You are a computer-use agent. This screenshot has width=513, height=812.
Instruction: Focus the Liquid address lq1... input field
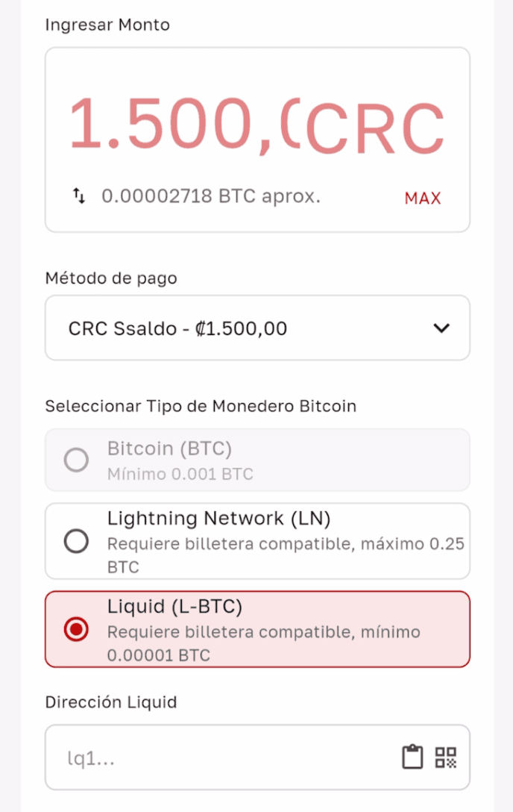point(224,758)
